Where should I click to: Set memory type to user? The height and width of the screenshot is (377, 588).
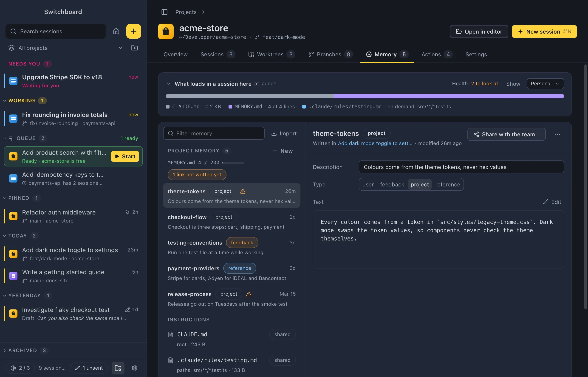pyautogui.click(x=368, y=184)
